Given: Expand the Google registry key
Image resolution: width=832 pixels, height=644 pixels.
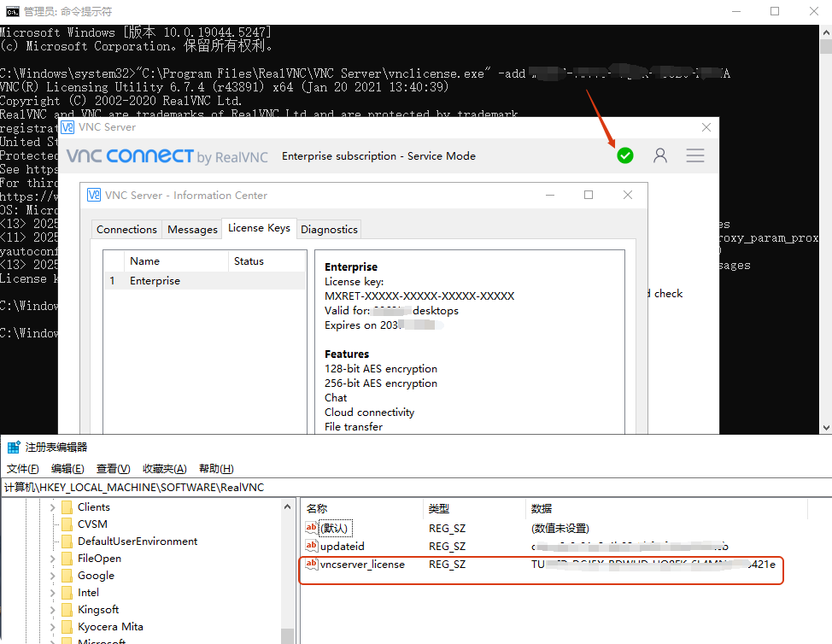Looking at the screenshot, I should click(52, 576).
